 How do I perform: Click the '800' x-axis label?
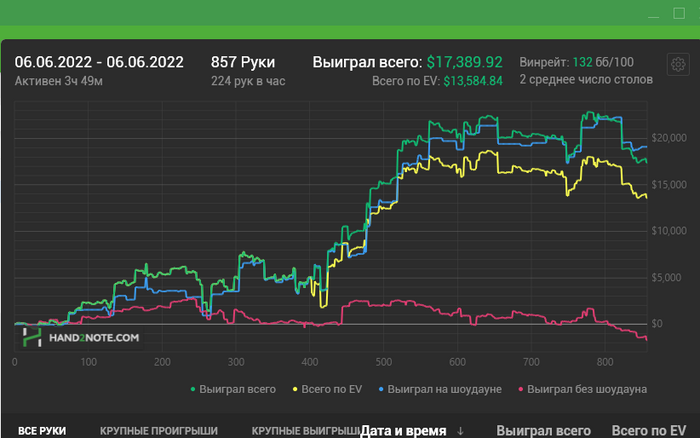[605, 362]
